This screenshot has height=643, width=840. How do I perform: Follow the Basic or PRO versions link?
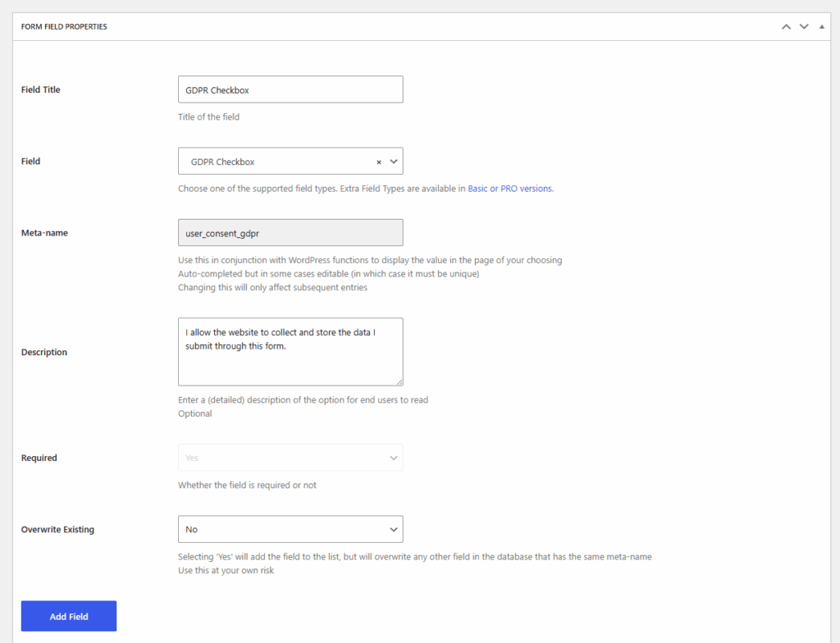coord(509,189)
